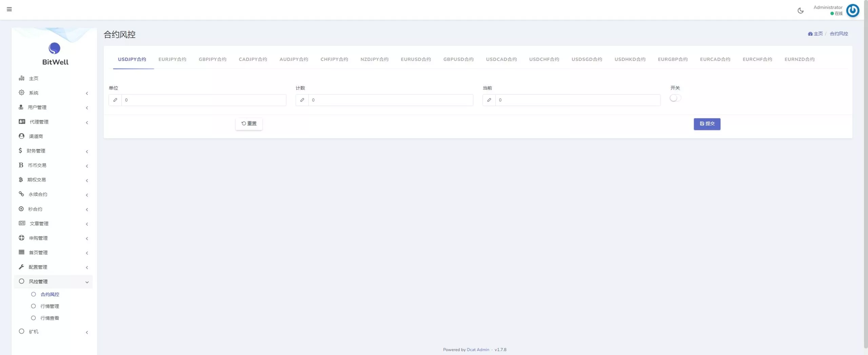This screenshot has height=355, width=868.
Task: Click the 提交 submit button
Action: 707,124
